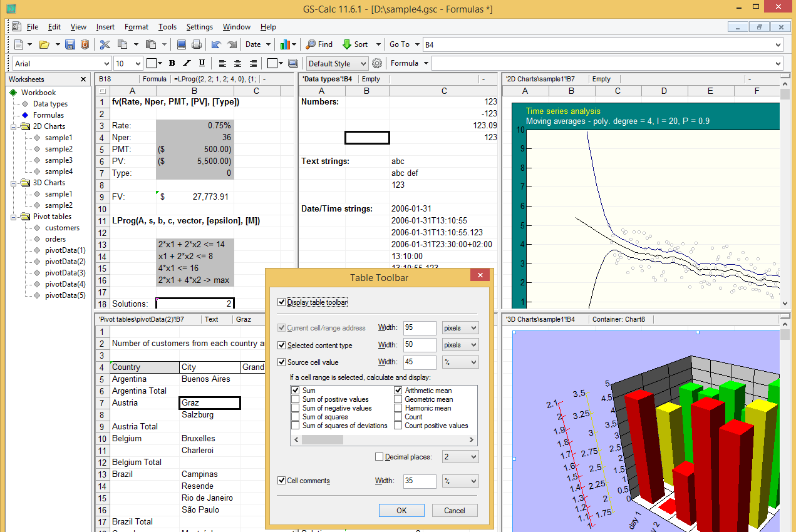Click OK in Table Toolbar dialog
Screen dimensions: 796x532
[401, 510]
